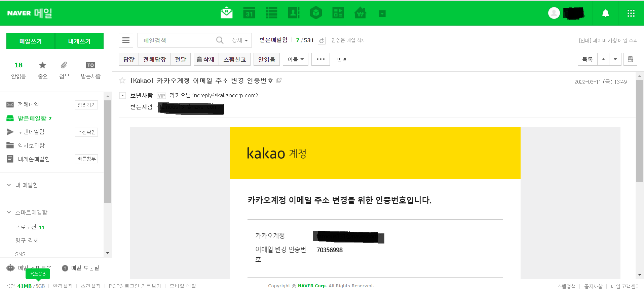Image resolution: width=644 pixels, height=292 pixels.
Task: Collapse sender details arrow toggle
Action: (x=123, y=96)
